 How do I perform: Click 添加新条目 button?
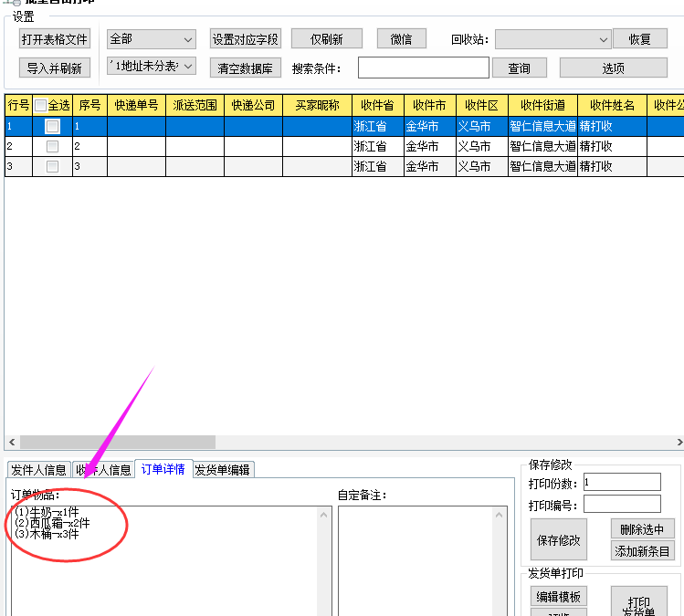[x=642, y=550]
